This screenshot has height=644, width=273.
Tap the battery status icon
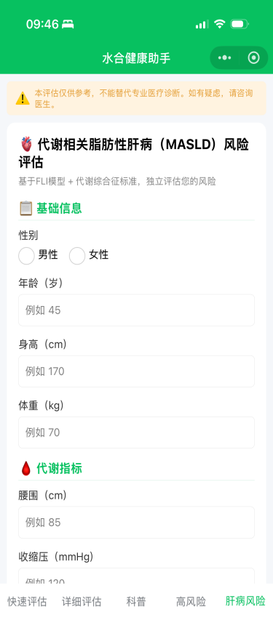[240, 24]
